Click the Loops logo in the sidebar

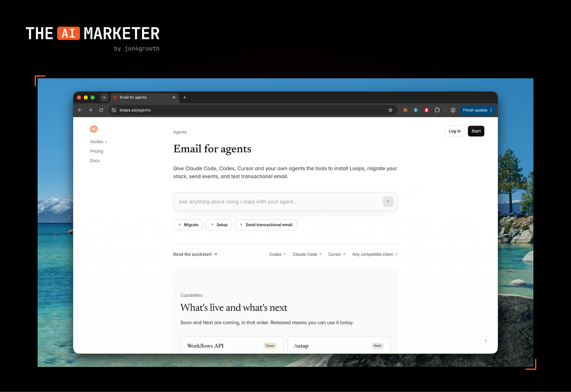coord(94,129)
